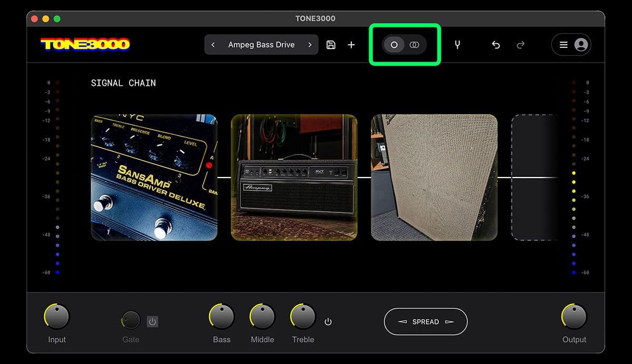Go to next preset with right chevron
The width and height of the screenshot is (632, 364).
[x=310, y=45]
